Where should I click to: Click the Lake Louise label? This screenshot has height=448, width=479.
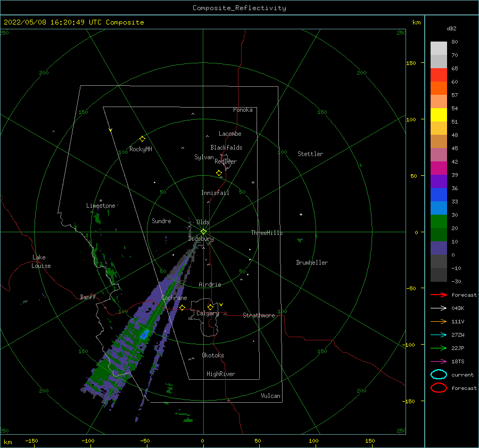[42, 262]
